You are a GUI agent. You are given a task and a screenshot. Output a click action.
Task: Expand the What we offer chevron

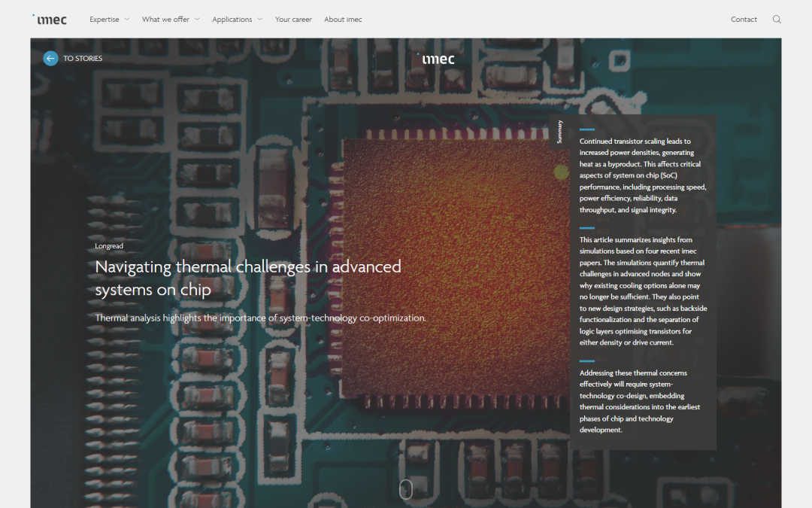point(197,19)
